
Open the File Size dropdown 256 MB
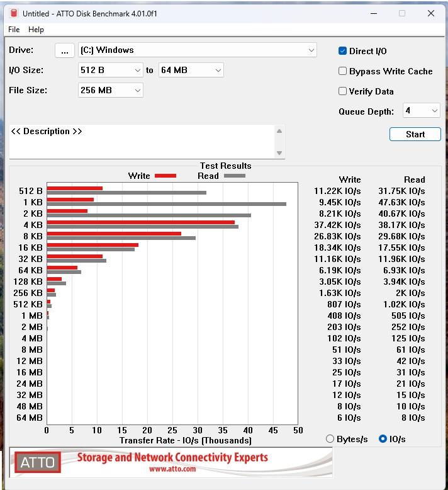click(111, 90)
